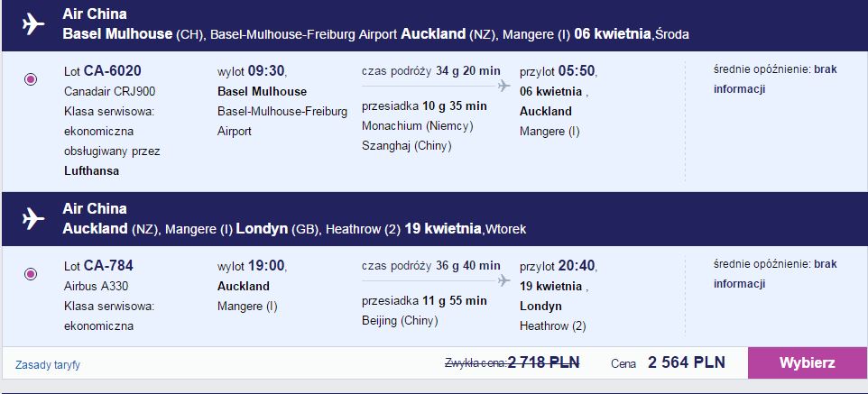Click the arrow plane icon under 36 g 40 min
This screenshot has width=868, height=394.
pos(503,280)
